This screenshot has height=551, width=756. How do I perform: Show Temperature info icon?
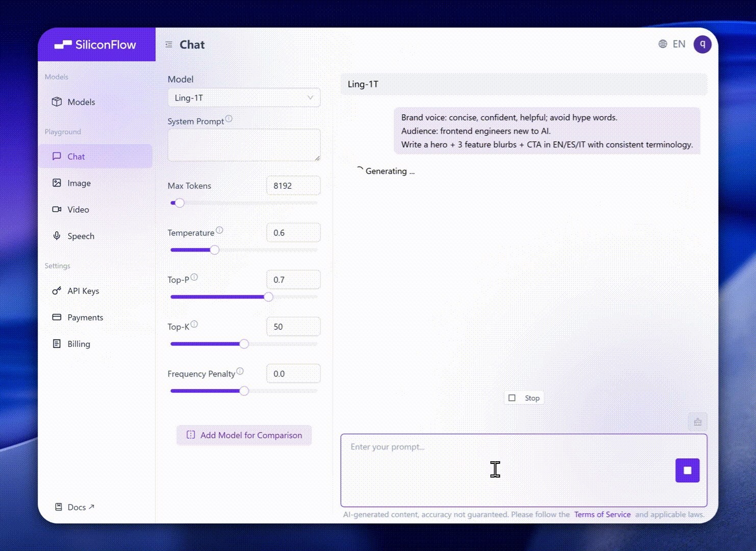coord(219,230)
